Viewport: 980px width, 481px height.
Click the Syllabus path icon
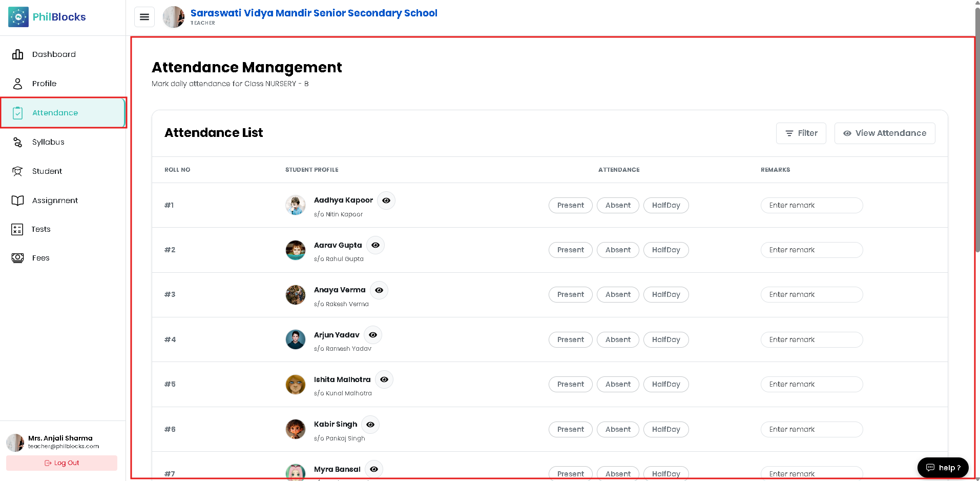(18, 142)
